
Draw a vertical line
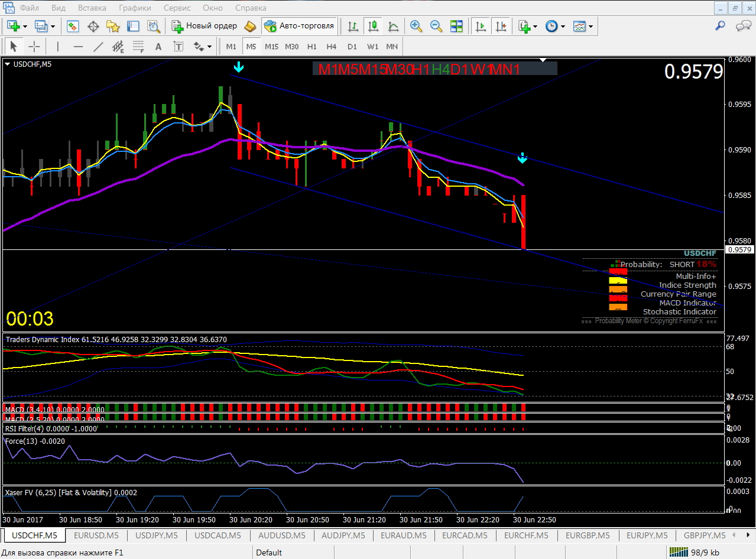point(58,47)
